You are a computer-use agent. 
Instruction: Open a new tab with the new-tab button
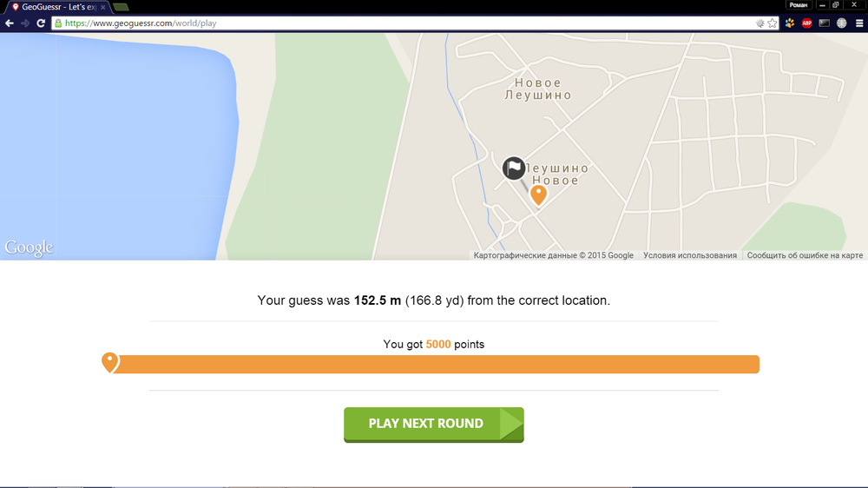(x=121, y=7)
